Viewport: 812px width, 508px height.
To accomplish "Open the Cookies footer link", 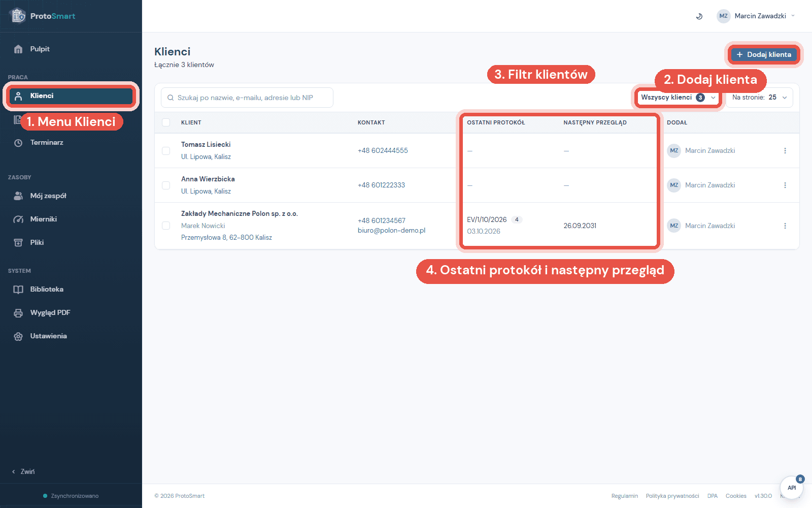I will pyautogui.click(x=736, y=496).
